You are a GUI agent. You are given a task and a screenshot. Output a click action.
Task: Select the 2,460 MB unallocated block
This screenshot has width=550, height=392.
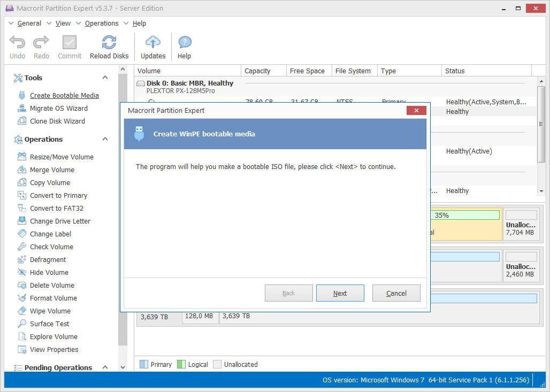point(521,266)
